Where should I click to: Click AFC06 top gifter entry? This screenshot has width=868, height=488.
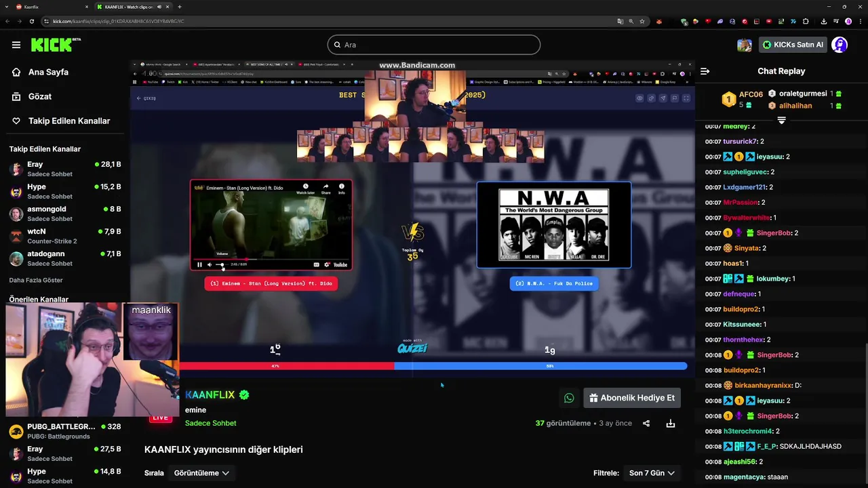(743, 99)
